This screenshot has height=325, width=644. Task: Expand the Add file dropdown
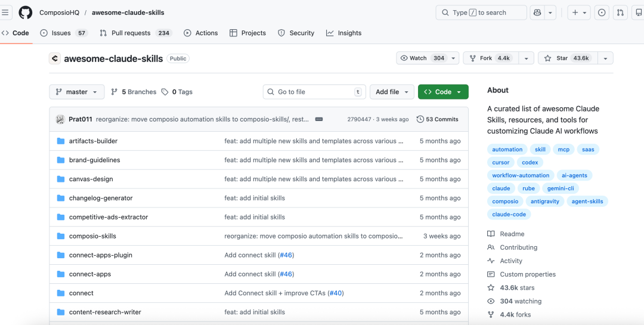pos(392,92)
